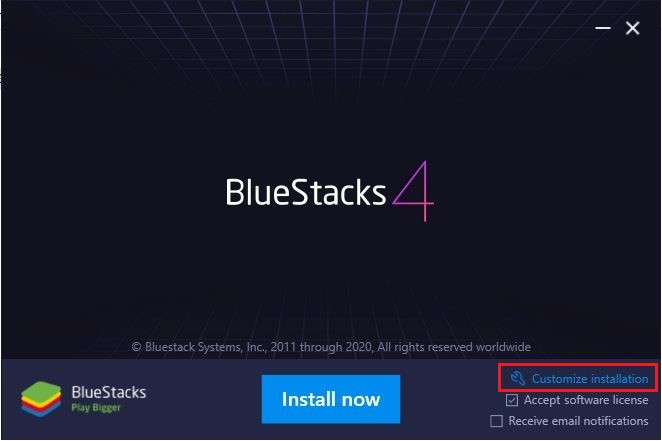Click the Bluestack Systems, Inc. text
This screenshot has width=662, height=441.
click(x=205, y=347)
